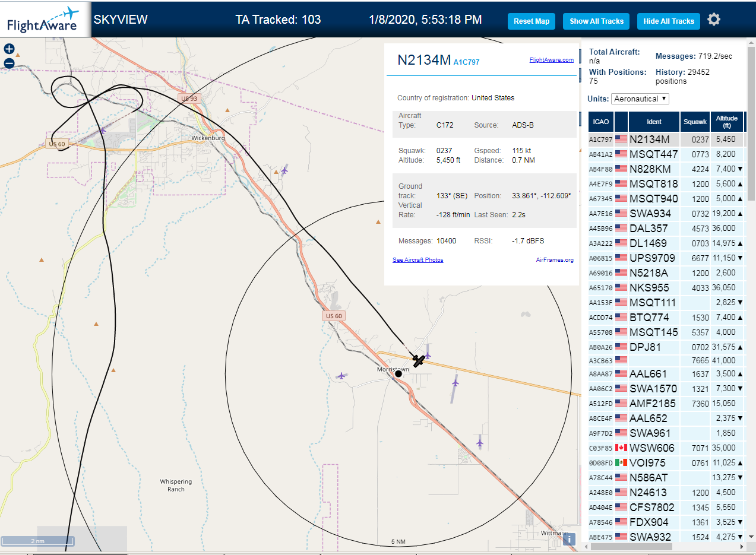Select the SWA961 aircraft row
The height and width of the screenshot is (555, 756).
pos(667,433)
